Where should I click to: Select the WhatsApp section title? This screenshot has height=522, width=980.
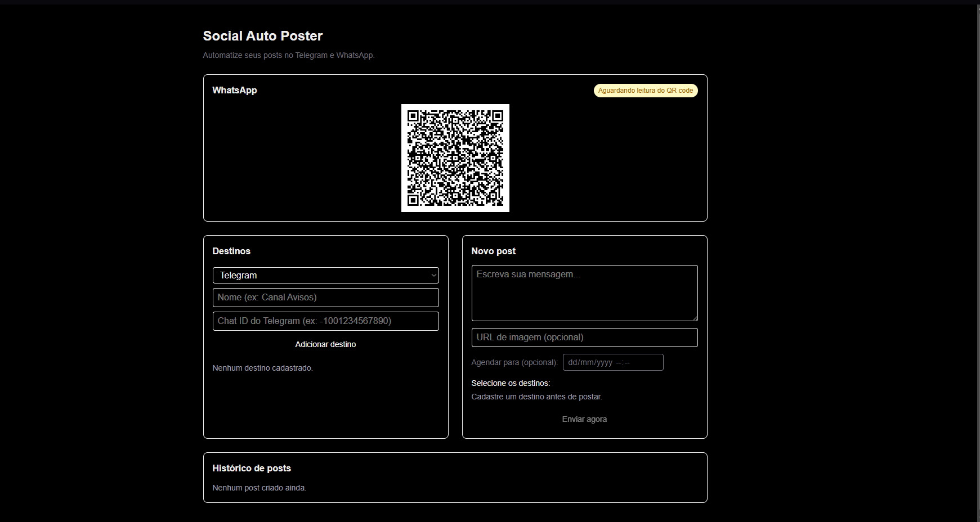pyautogui.click(x=235, y=90)
